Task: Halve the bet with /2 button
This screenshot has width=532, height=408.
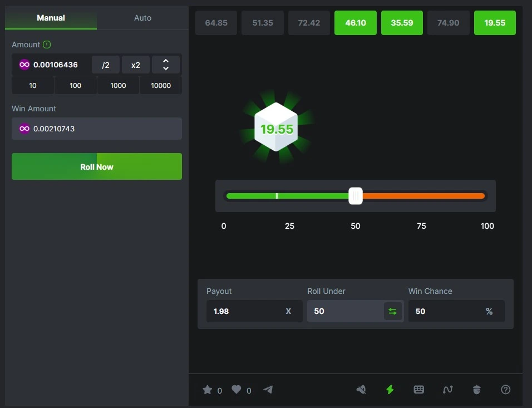Action: pos(106,65)
